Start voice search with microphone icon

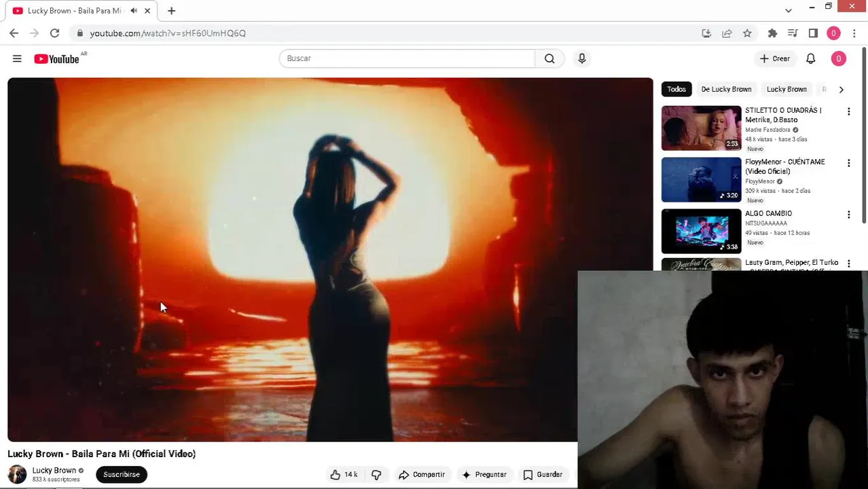click(x=581, y=58)
